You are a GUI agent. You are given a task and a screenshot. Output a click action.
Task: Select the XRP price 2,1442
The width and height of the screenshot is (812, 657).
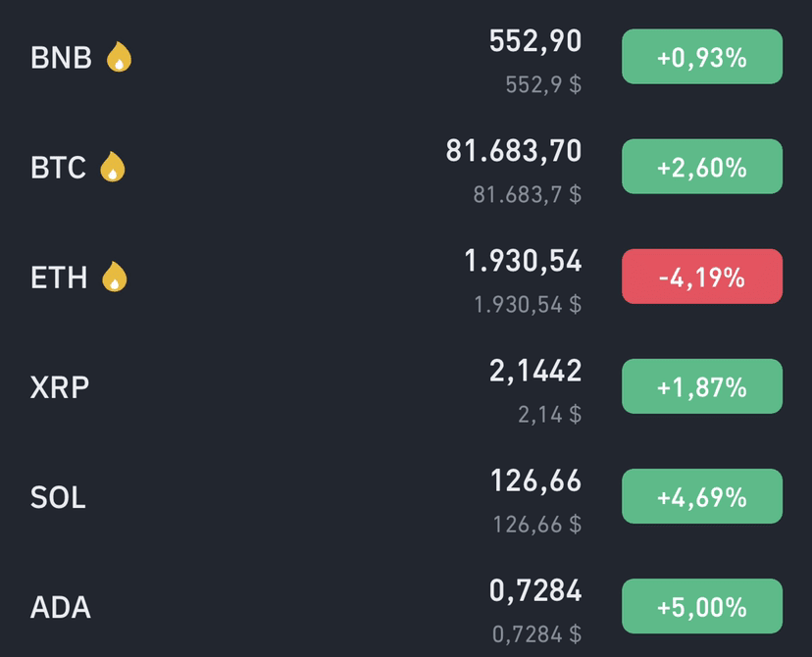point(535,372)
